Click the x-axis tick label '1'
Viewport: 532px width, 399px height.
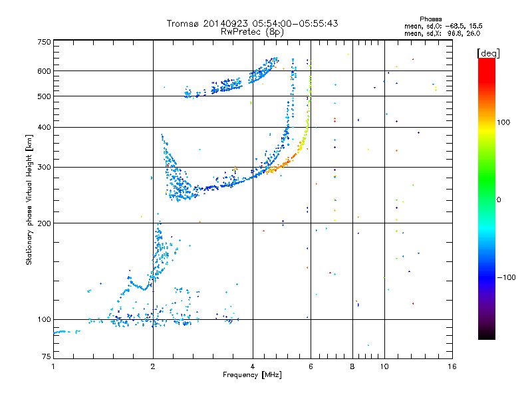click(x=53, y=366)
